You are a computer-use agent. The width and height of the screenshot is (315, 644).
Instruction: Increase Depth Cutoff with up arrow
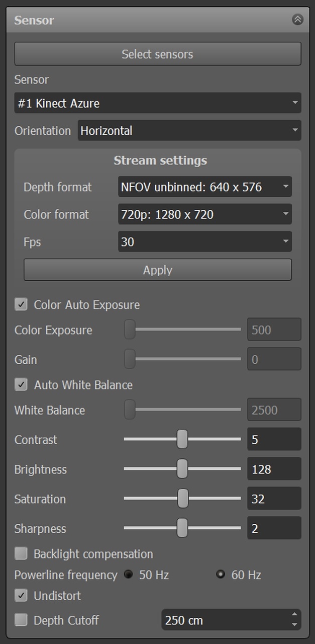294,615
